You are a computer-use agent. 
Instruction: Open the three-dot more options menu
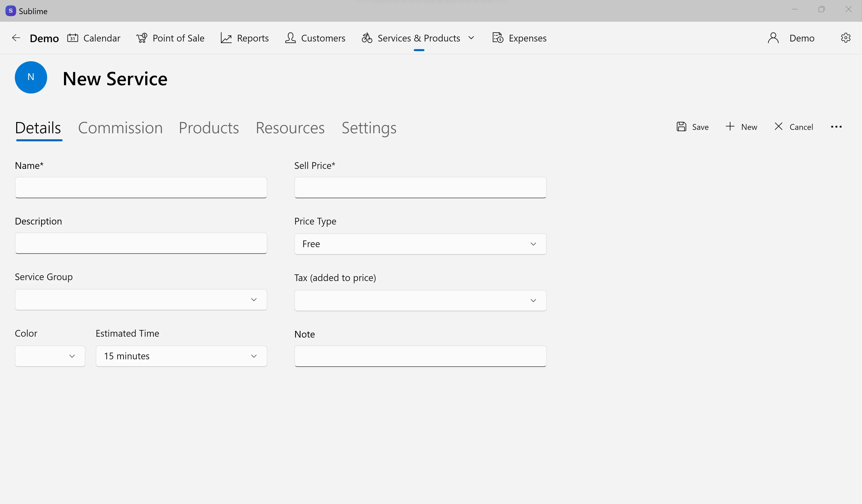836,127
